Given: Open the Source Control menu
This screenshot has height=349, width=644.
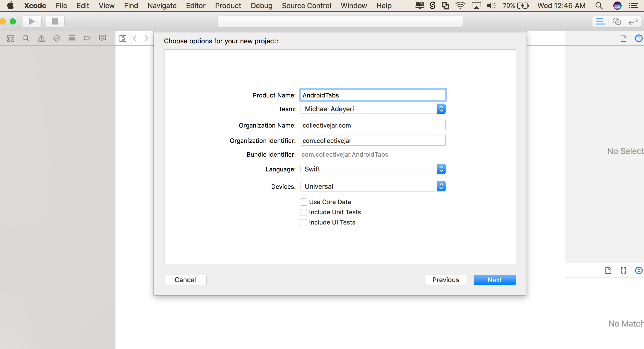Looking at the screenshot, I should pos(306,6).
